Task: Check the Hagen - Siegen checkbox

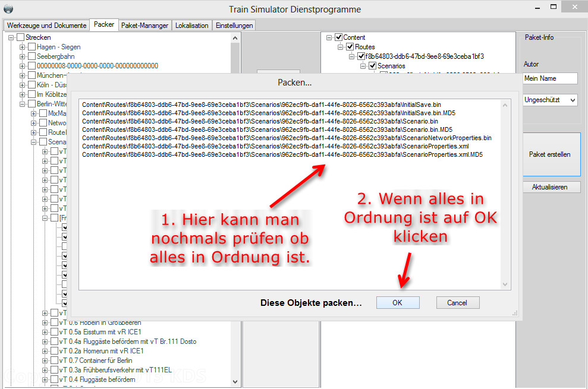Action: pos(32,47)
